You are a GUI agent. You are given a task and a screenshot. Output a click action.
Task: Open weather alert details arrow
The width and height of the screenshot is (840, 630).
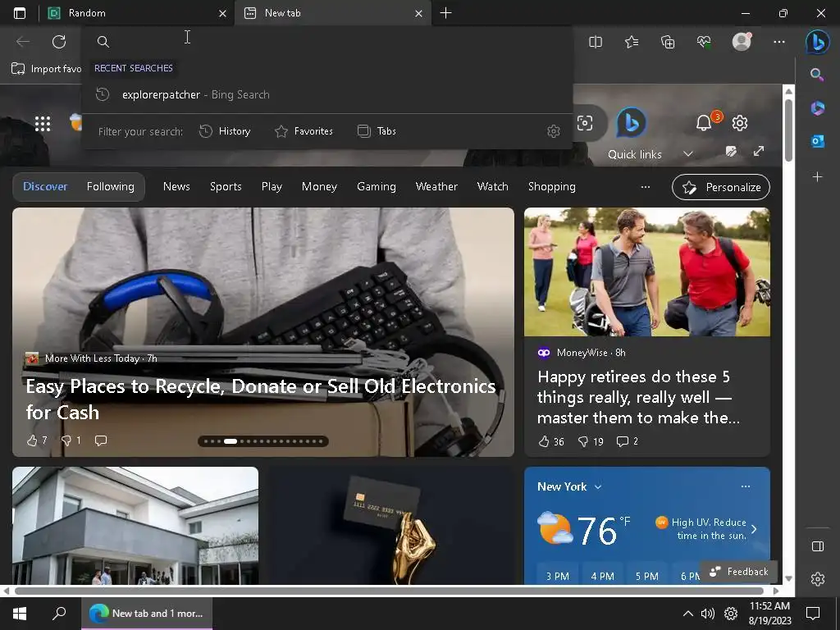pos(754,529)
